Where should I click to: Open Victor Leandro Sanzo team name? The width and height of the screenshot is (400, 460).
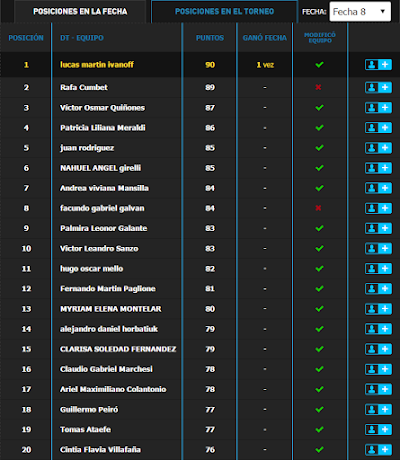tap(99, 249)
